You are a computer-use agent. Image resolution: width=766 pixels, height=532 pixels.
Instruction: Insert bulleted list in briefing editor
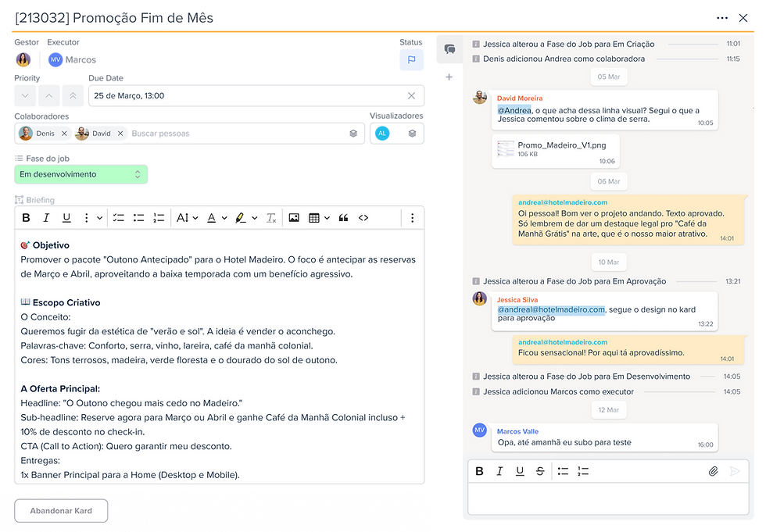tap(138, 218)
